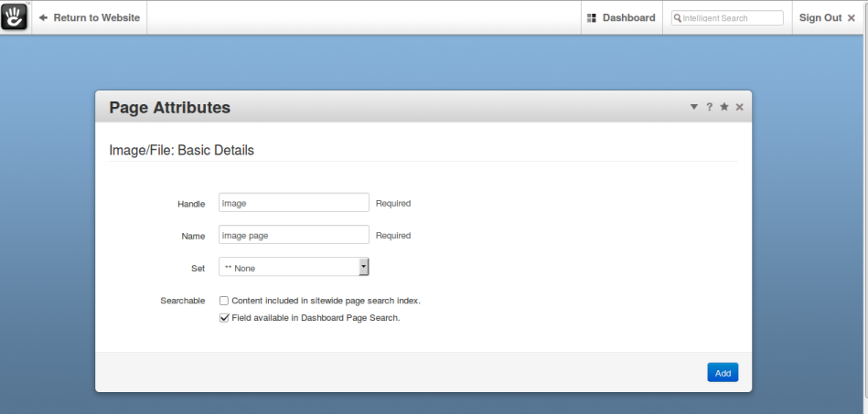
Task: Follow the Return to Website link
Action: pos(89,17)
